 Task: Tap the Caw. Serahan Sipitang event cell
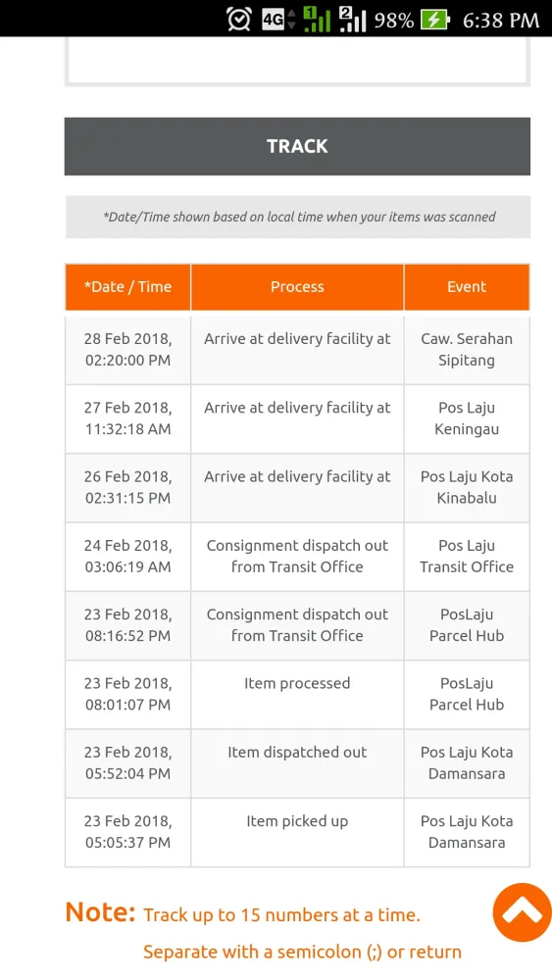[467, 350]
